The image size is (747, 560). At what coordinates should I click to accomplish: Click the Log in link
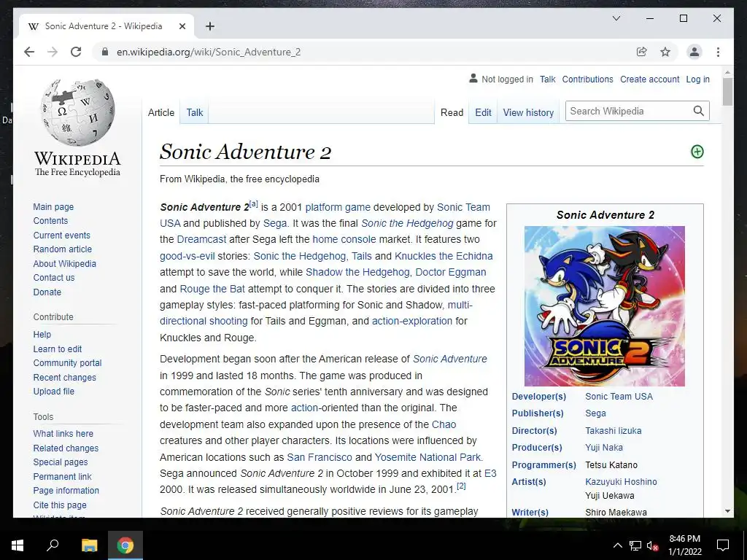point(697,79)
